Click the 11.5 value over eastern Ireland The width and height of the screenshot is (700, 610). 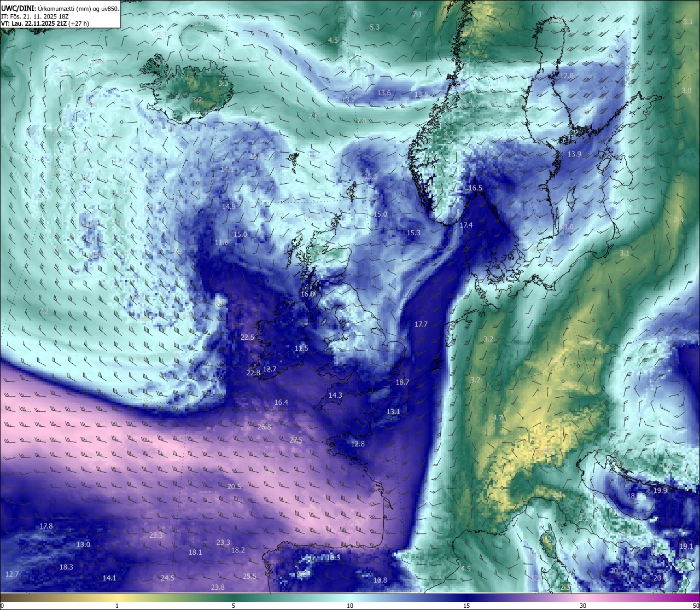301,348
